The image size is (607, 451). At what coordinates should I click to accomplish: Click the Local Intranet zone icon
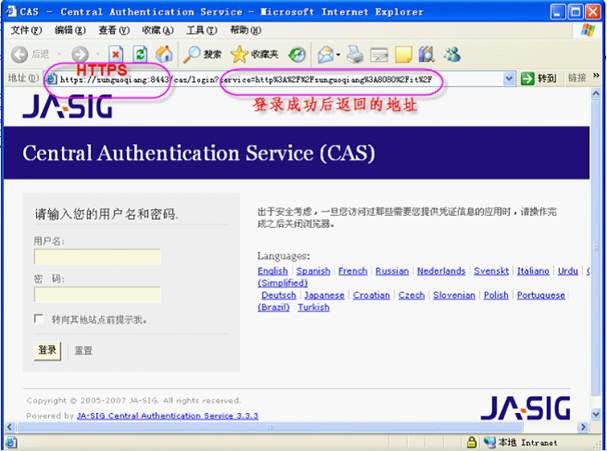coord(490,442)
